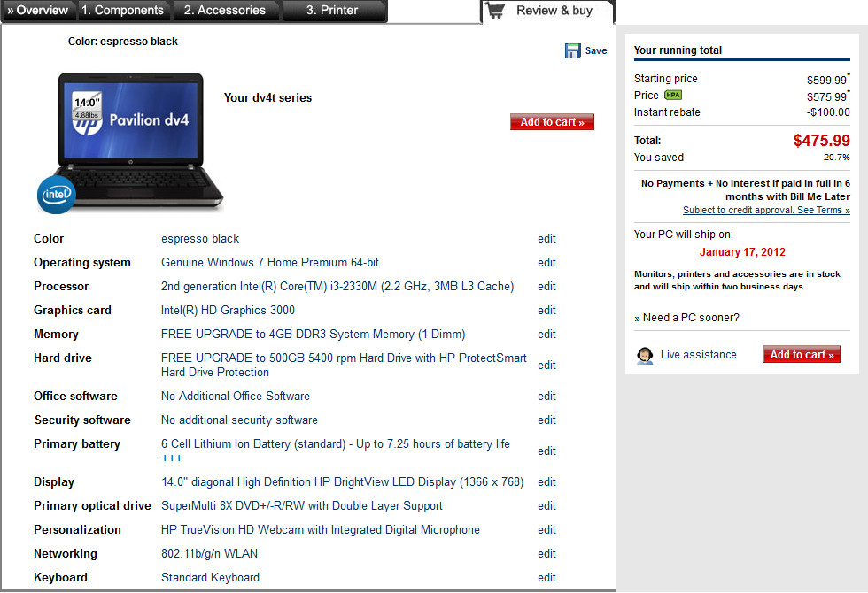
Task: Click 14.0" diagonal HD BrightView display text
Action: click(x=343, y=481)
